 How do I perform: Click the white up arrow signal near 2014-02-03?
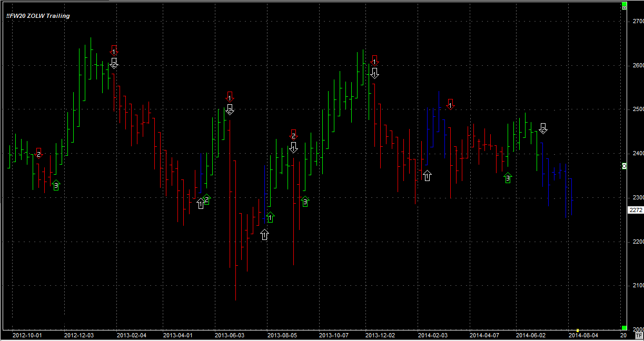point(427,176)
